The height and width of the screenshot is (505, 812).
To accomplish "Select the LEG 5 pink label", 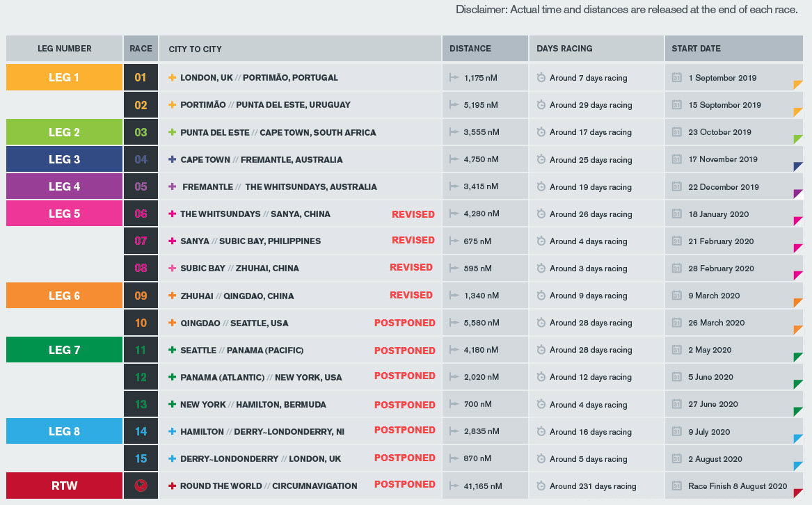I will coord(64,214).
